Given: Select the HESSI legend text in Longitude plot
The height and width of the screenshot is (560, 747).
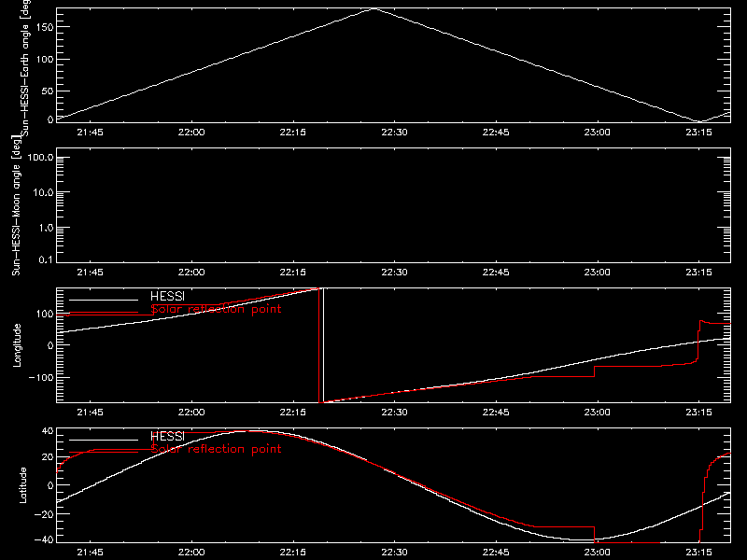Looking at the screenshot, I should click(167, 296).
